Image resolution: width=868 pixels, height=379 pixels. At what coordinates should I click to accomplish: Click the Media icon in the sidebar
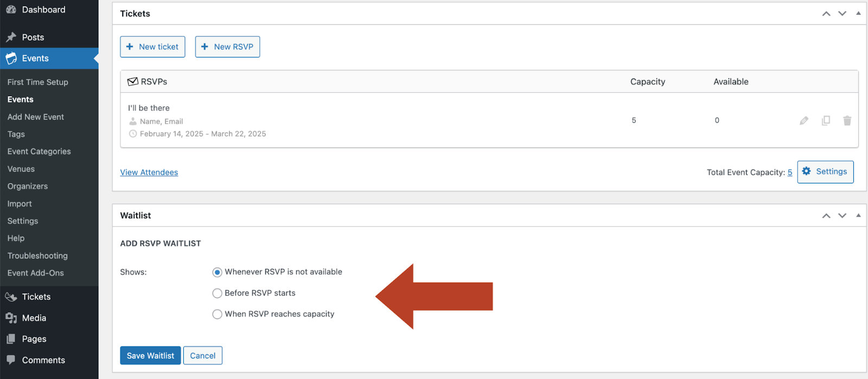click(x=11, y=318)
